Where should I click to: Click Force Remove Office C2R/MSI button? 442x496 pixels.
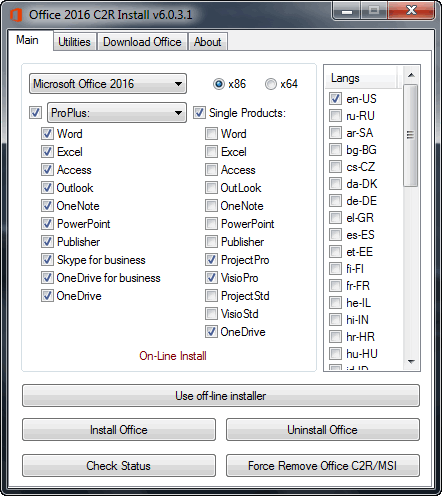click(x=323, y=465)
